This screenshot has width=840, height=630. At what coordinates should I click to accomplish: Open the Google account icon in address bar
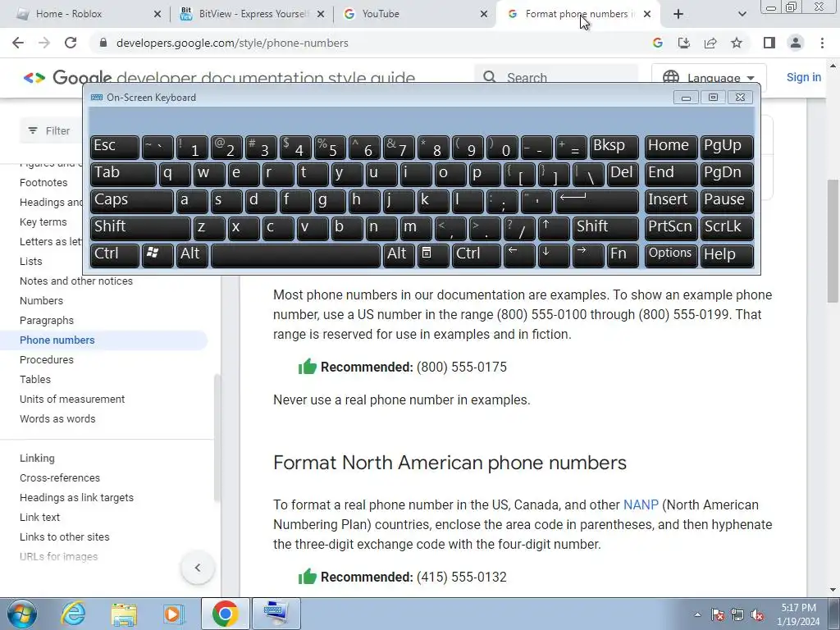coord(657,43)
